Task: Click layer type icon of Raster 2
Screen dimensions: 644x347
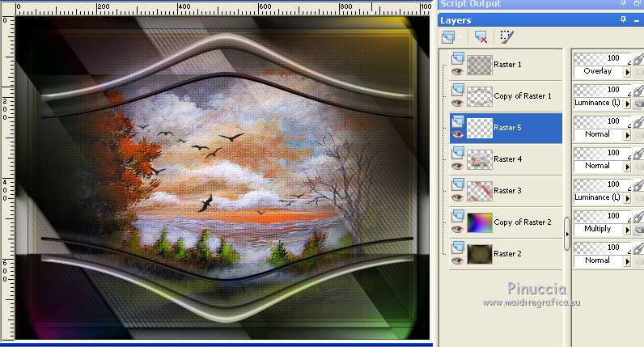Action: (458, 248)
